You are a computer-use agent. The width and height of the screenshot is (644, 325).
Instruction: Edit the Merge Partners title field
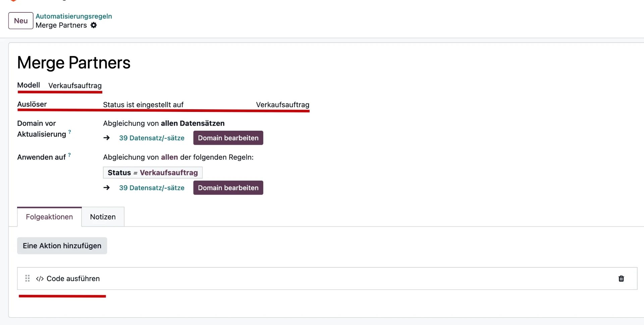[74, 63]
